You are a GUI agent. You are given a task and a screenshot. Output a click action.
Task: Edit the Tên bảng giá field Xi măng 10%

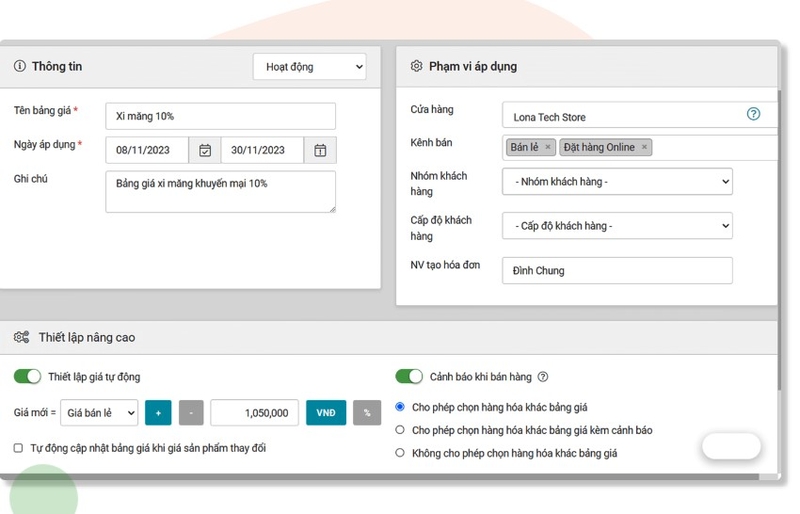(x=220, y=116)
